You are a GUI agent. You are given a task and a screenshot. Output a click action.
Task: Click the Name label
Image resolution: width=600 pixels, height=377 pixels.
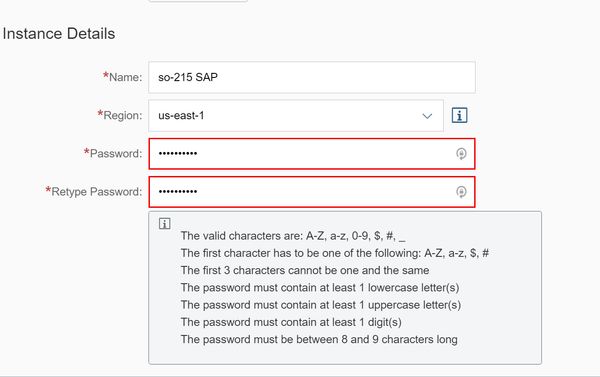tap(122, 77)
